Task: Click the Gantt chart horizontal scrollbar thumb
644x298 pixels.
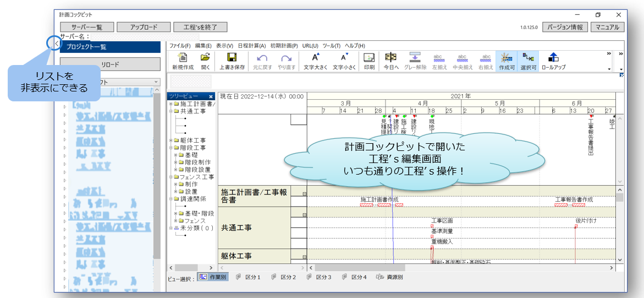Action: pos(360,268)
